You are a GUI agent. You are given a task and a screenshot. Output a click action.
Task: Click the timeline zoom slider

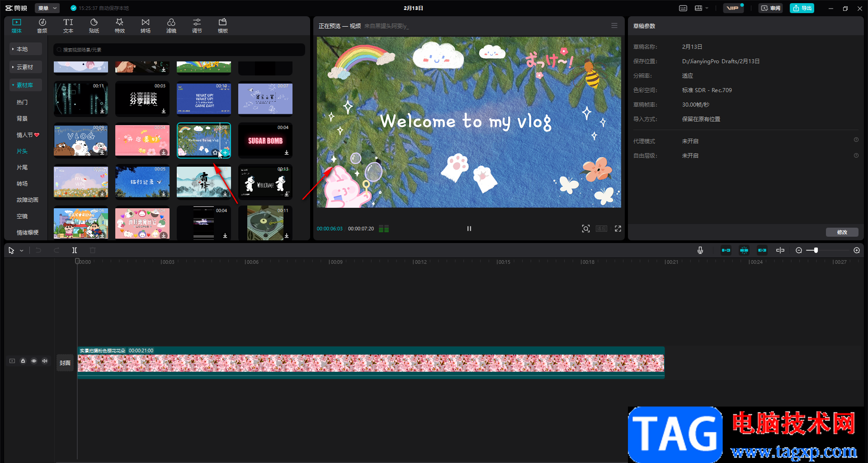[828, 250]
